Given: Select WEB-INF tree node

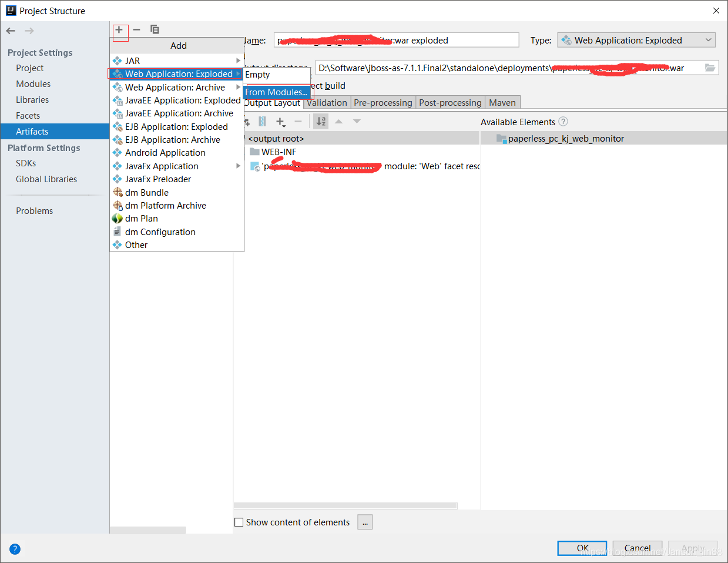Looking at the screenshot, I should point(279,152).
